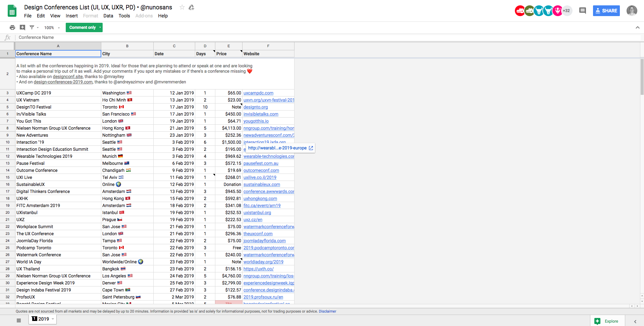Click the formula bar showing Conference Name
Image resolution: width=644 pixels, height=326 pixels.
coord(329,38)
